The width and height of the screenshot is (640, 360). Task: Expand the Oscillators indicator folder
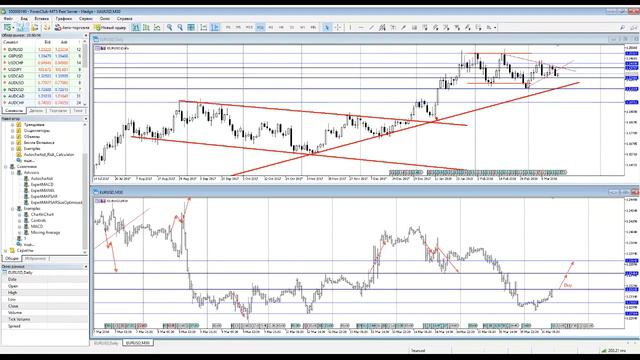(x=12, y=131)
